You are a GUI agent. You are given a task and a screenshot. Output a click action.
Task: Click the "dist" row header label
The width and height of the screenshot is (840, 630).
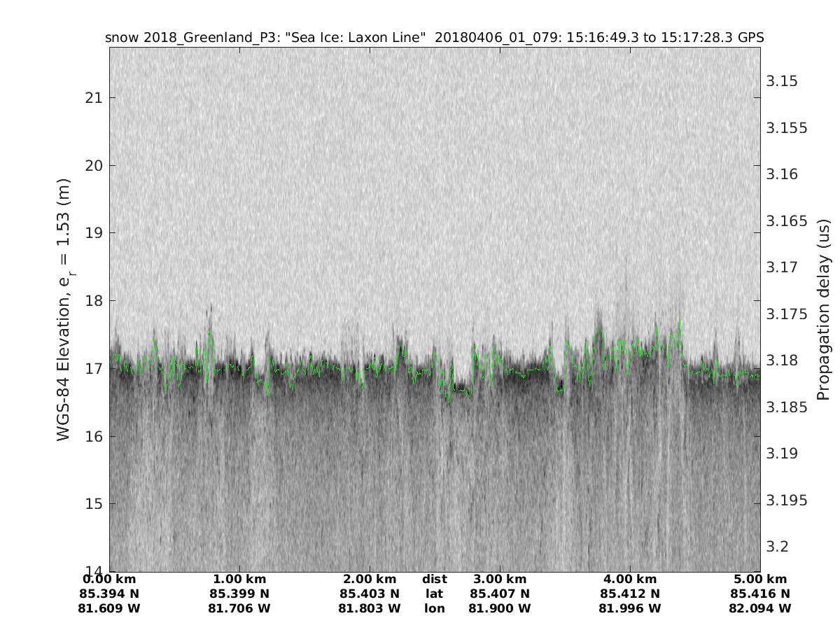tap(434, 579)
